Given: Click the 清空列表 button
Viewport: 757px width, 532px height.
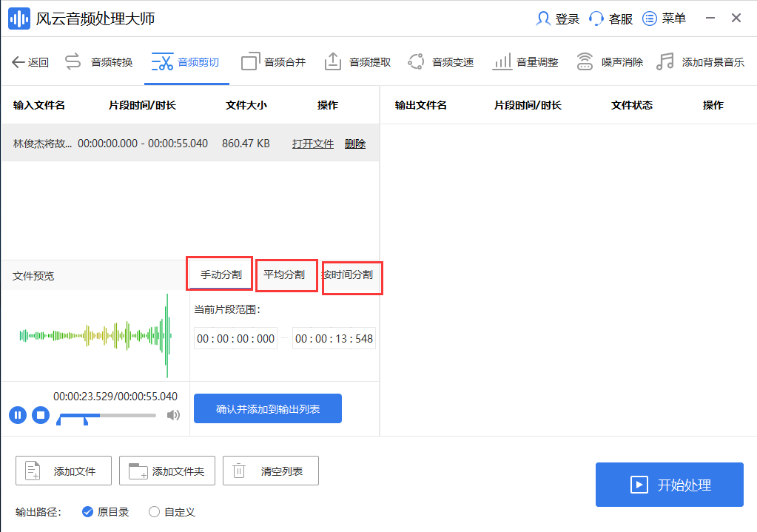Looking at the screenshot, I should pos(270,471).
